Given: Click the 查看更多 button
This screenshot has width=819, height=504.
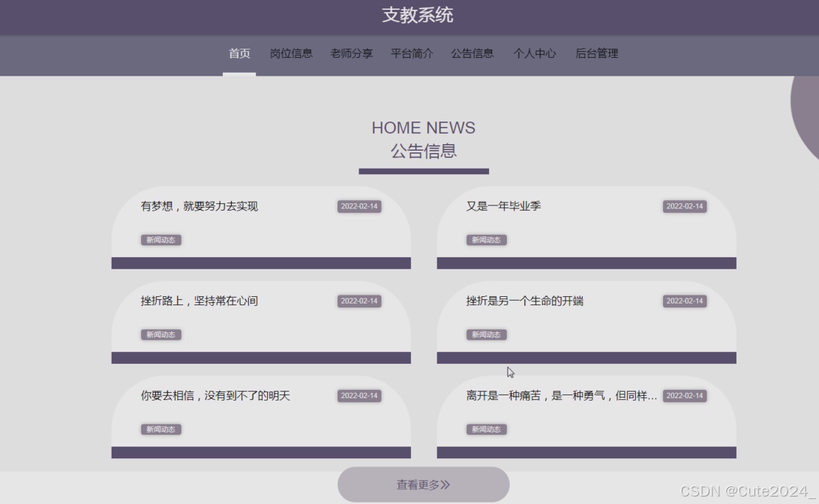Looking at the screenshot, I should (x=424, y=484).
